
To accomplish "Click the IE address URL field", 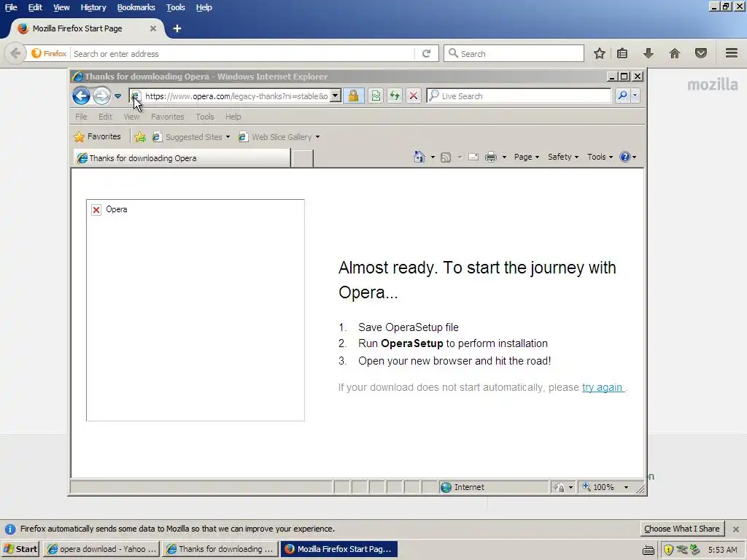I will tap(236, 96).
